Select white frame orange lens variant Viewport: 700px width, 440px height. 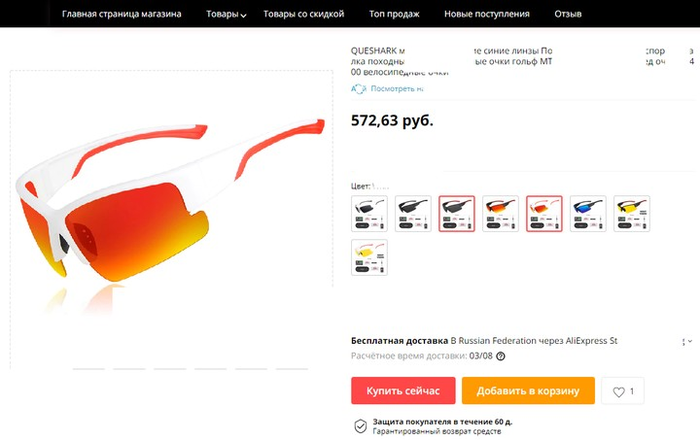point(544,214)
